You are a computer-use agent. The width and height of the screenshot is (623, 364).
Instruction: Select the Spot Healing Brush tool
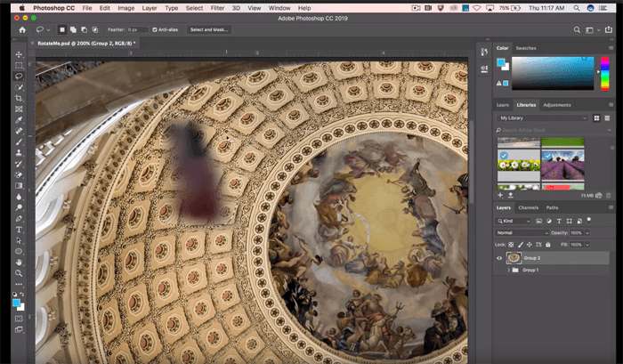click(x=19, y=131)
